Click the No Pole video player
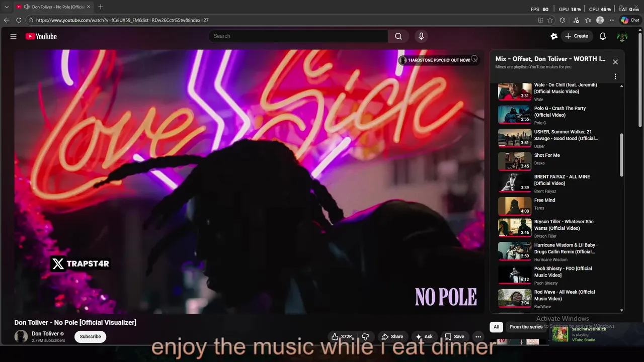644x362 pixels. point(249,182)
